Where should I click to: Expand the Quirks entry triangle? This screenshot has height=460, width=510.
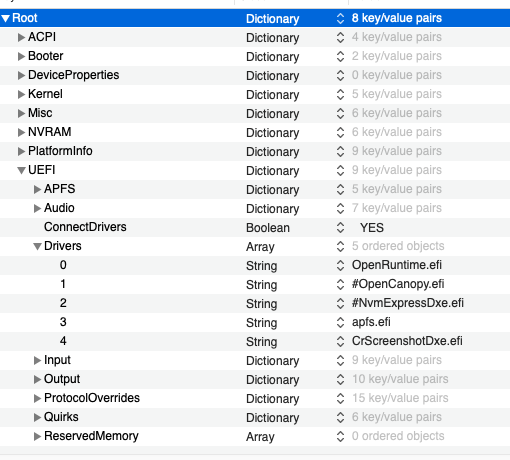37,417
